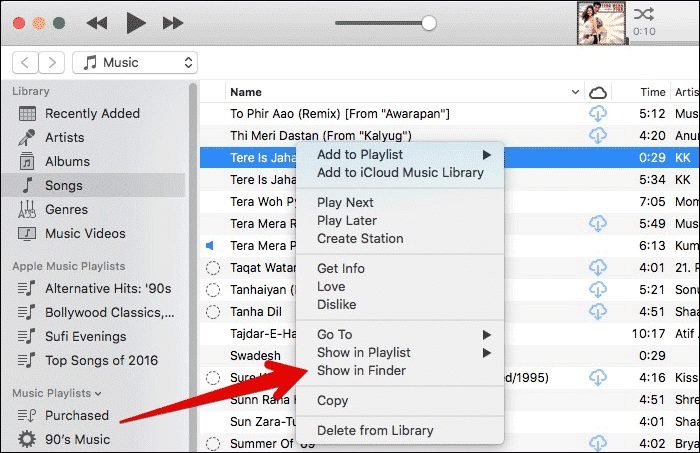Screen dimensions: 700x453
Task: Open the now-playing album artwork thumbnail
Action: pyautogui.click(x=601, y=23)
